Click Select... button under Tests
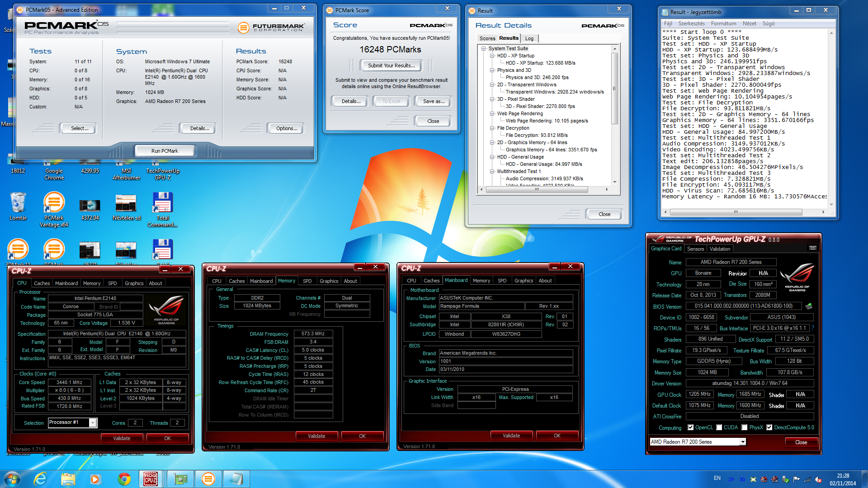The height and width of the screenshot is (488, 868). tap(80, 128)
